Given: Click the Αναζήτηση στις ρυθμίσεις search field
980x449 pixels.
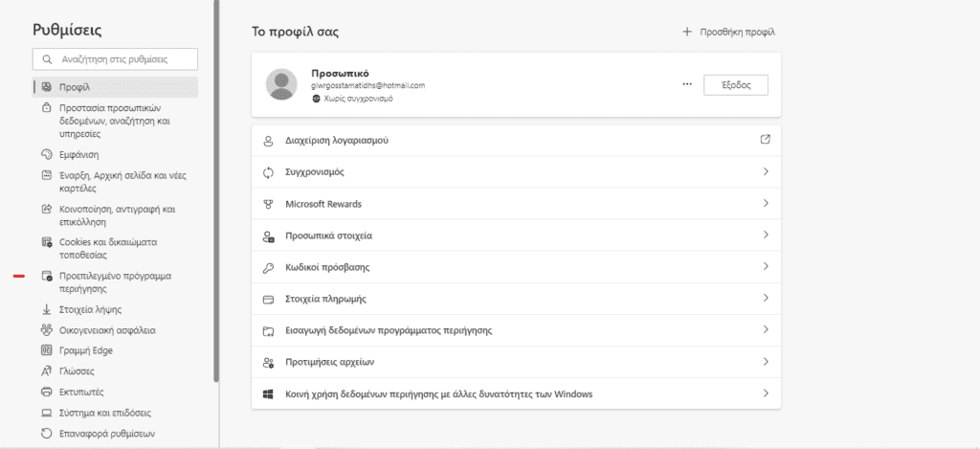Looking at the screenshot, I should click(115, 59).
